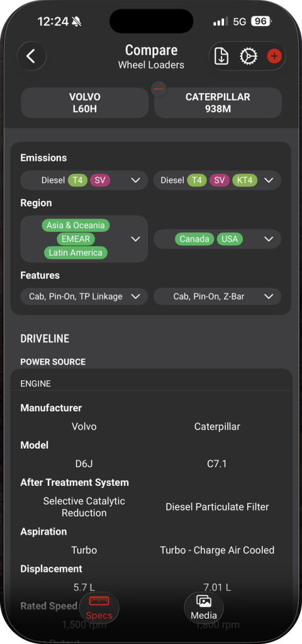The image size is (302, 644).
Task: Select Turbo - Charge Air Cooled value
Action: [217, 550]
